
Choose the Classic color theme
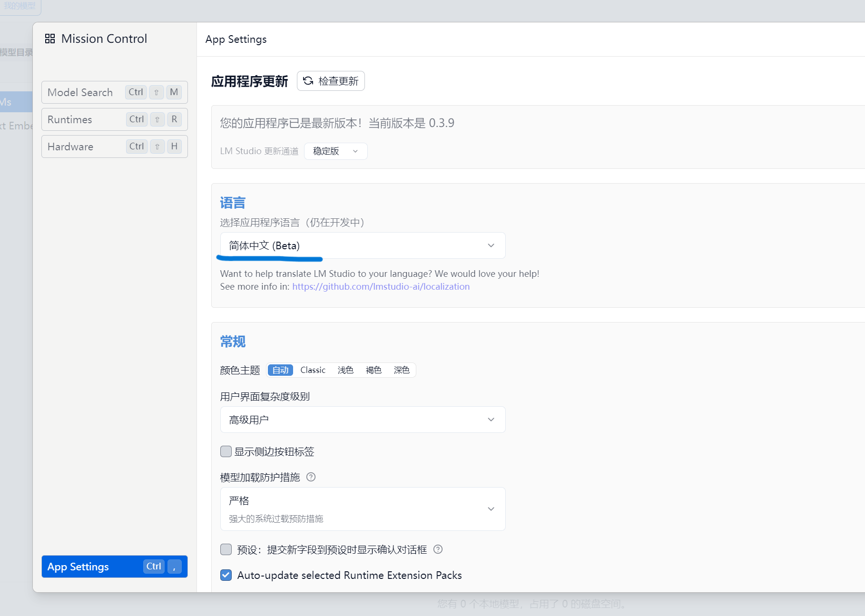(313, 370)
